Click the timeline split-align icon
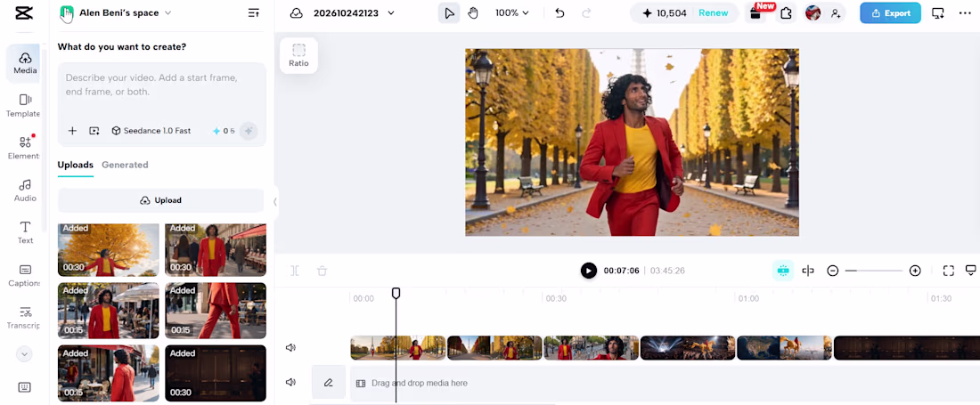The width and height of the screenshot is (980, 405). click(807, 271)
